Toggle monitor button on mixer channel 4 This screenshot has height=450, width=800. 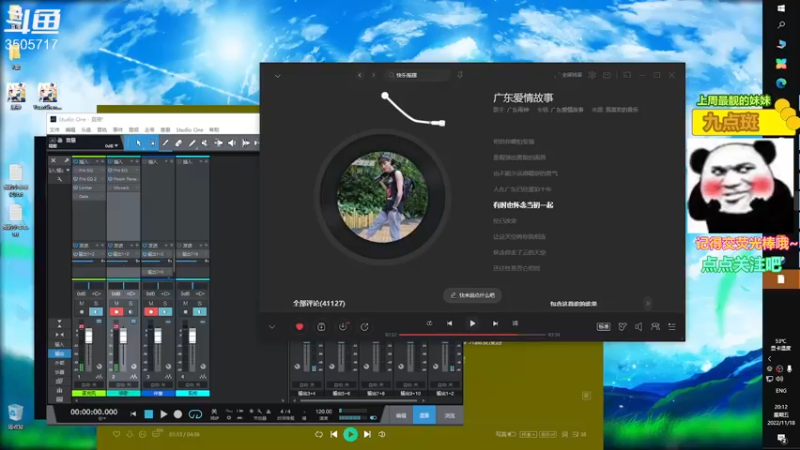click(x=199, y=312)
